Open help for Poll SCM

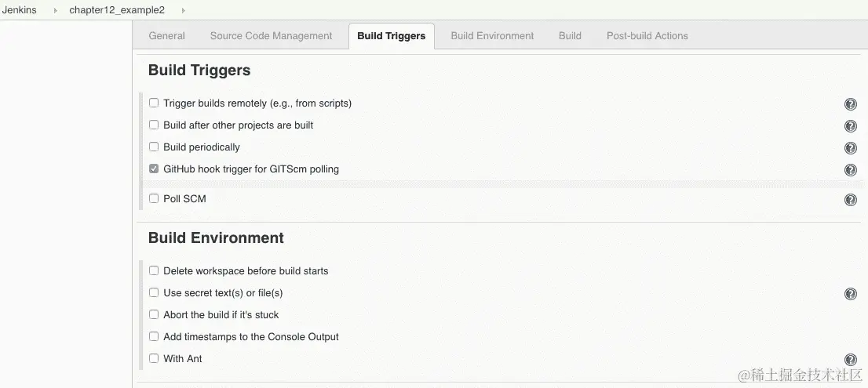[x=850, y=200]
